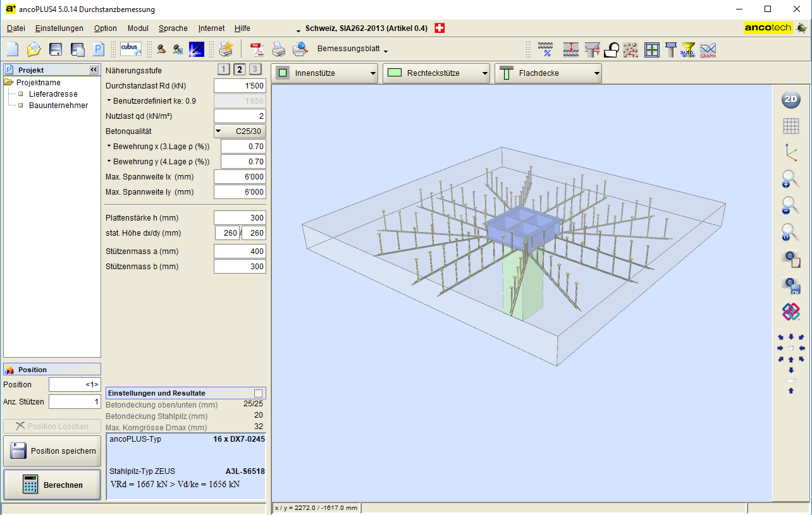Open the Einstellungen menu
The height and width of the screenshot is (515, 812).
(59, 28)
